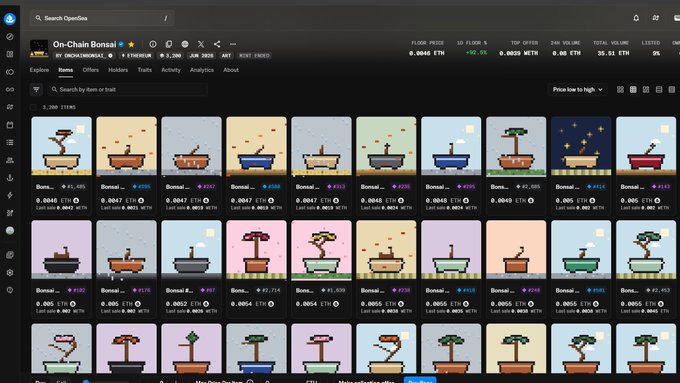The image size is (680, 383).
Task: Open the Activity list icon in sidebar
Action: click(x=10, y=142)
